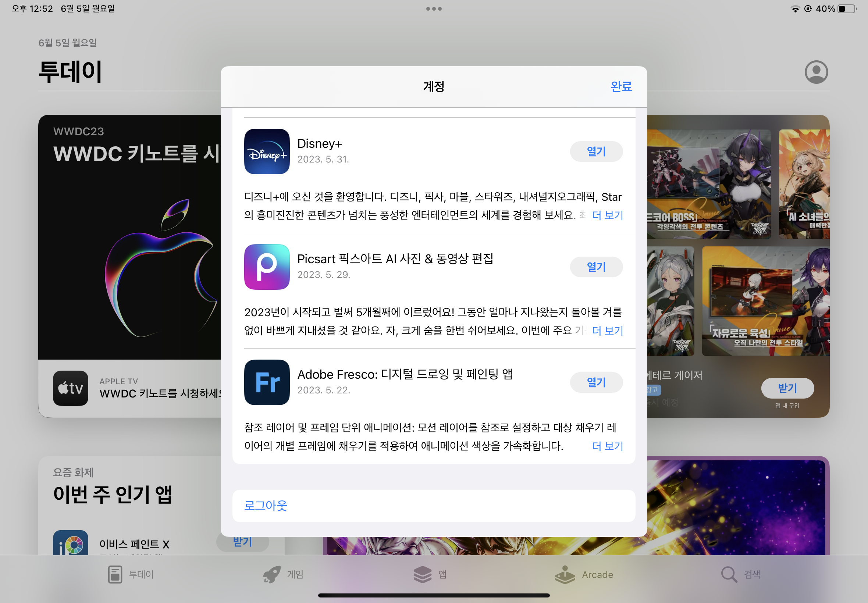Switch to the 검색 tab
Image resolution: width=868 pixels, height=603 pixels.
tap(740, 574)
